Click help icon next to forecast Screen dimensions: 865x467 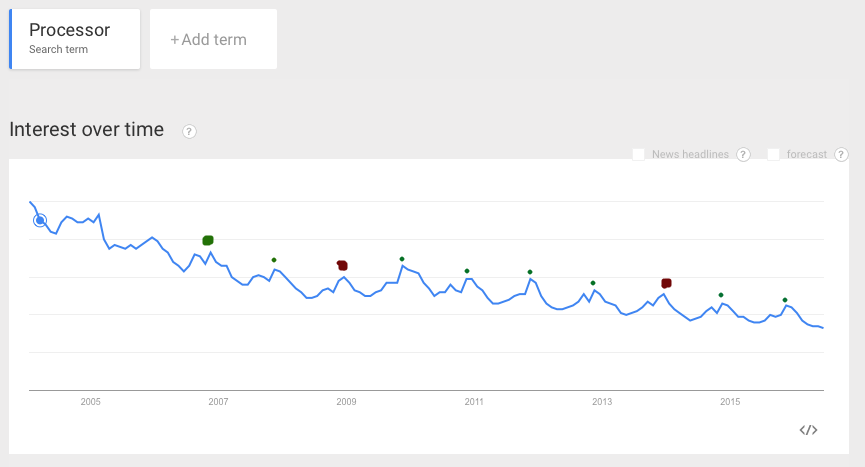[x=841, y=154]
